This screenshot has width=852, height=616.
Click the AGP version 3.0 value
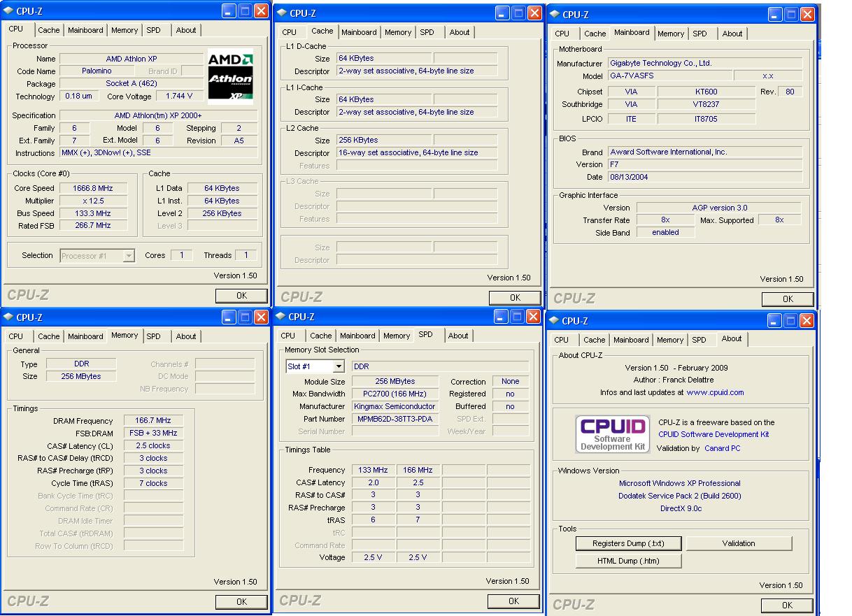pyautogui.click(x=719, y=208)
